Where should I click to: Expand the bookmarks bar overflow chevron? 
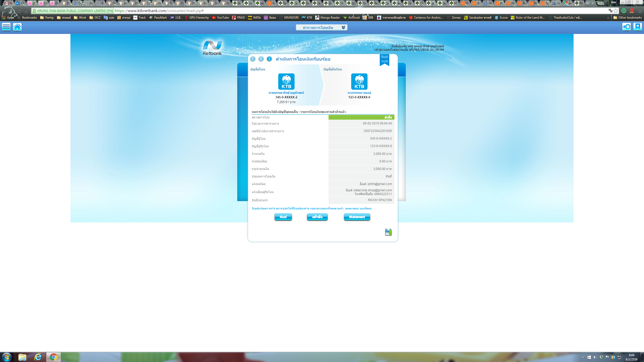click(x=608, y=18)
